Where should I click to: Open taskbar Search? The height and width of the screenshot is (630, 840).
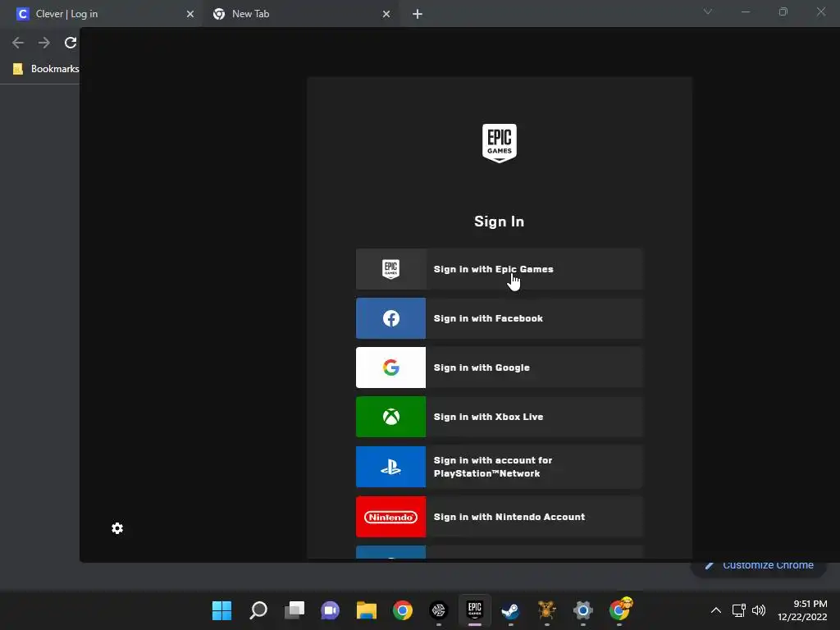pyautogui.click(x=258, y=609)
